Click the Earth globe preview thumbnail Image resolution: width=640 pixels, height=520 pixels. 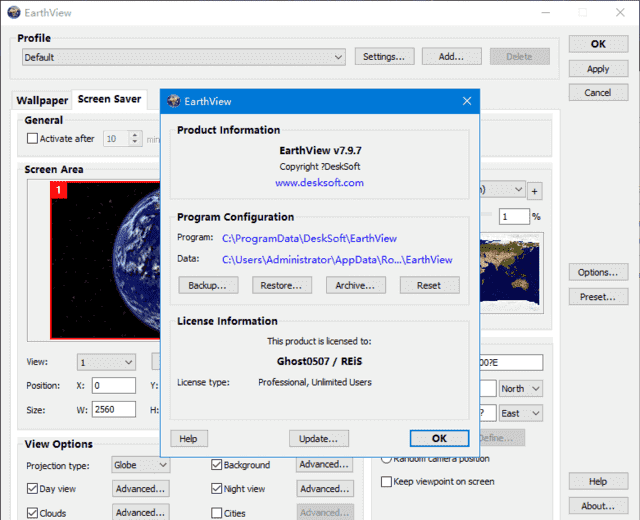pos(105,260)
